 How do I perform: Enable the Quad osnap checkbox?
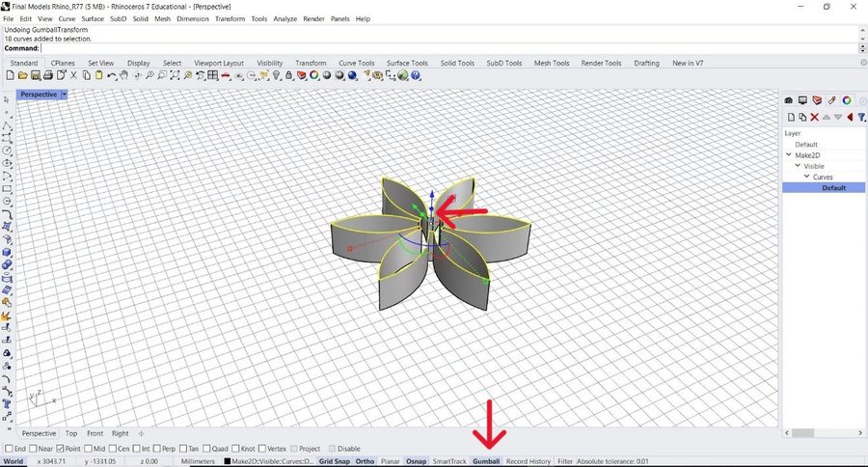click(206, 449)
